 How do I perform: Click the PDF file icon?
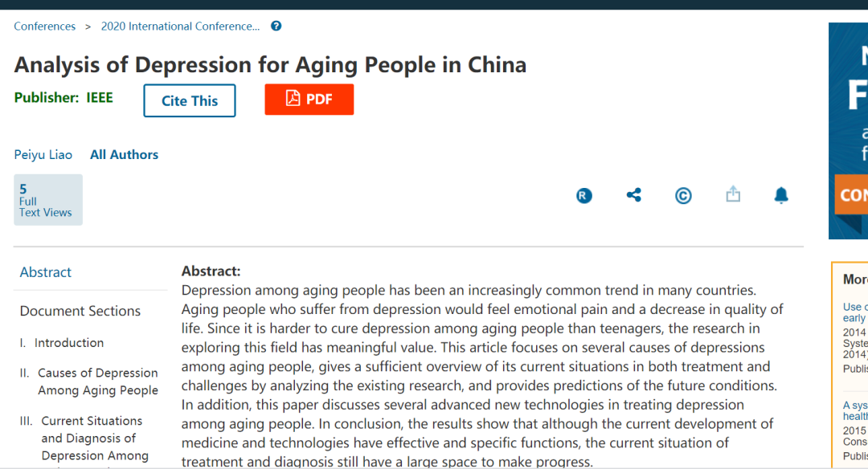point(293,100)
